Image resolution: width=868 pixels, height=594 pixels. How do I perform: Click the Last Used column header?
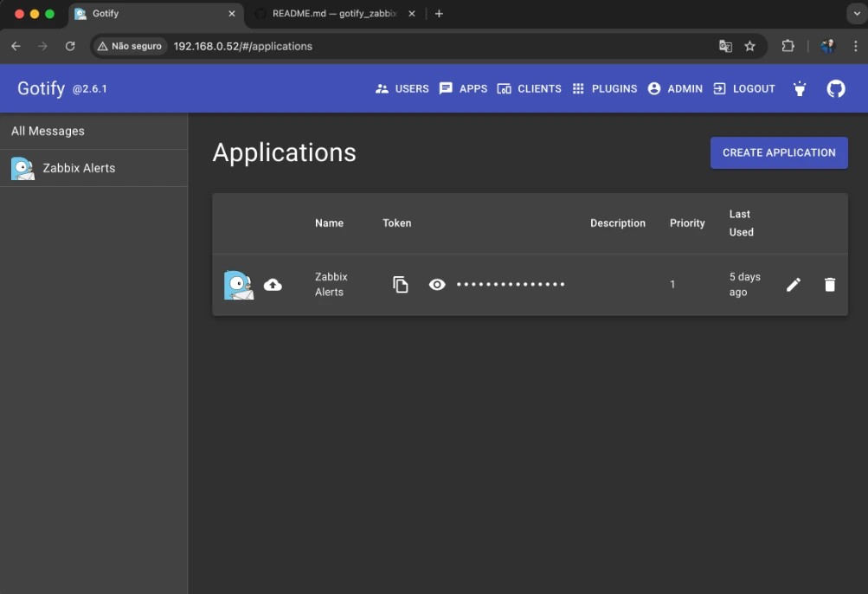tap(742, 223)
